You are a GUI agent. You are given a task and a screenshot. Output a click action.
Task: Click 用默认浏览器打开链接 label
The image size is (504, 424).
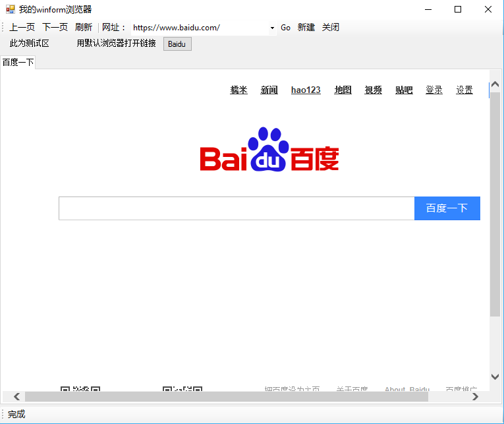pos(116,43)
